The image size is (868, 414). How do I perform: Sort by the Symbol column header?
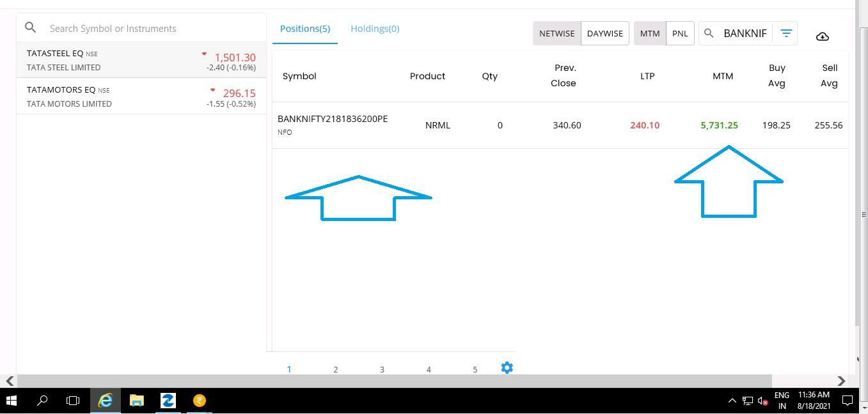[299, 76]
